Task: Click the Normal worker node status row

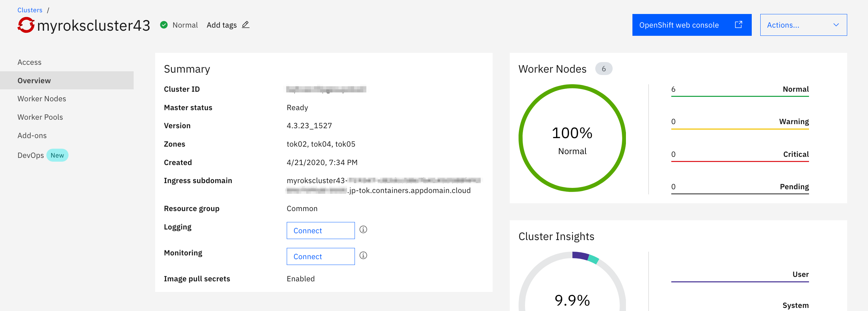Action: click(740, 90)
